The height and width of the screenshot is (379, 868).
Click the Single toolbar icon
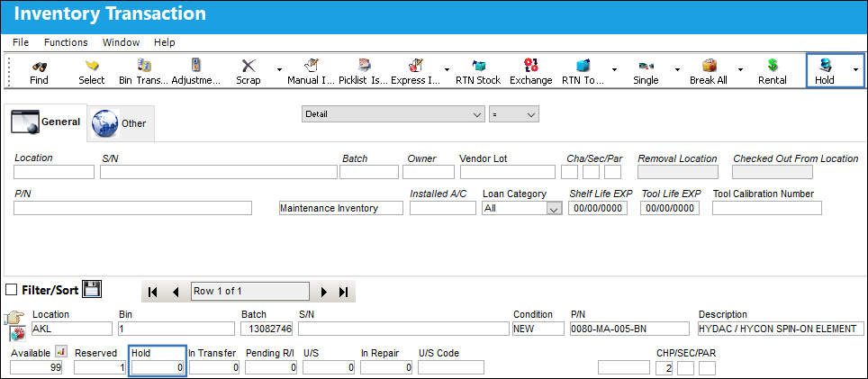(646, 66)
